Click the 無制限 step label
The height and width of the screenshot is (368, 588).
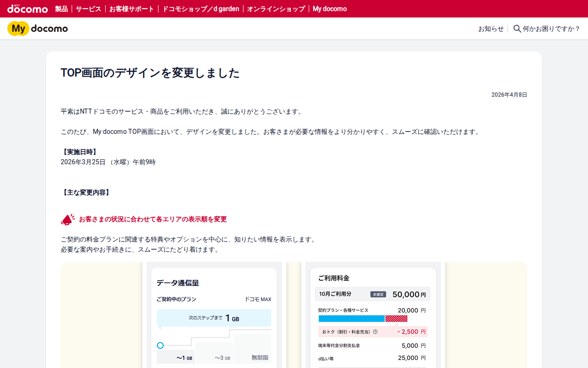pos(260,357)
